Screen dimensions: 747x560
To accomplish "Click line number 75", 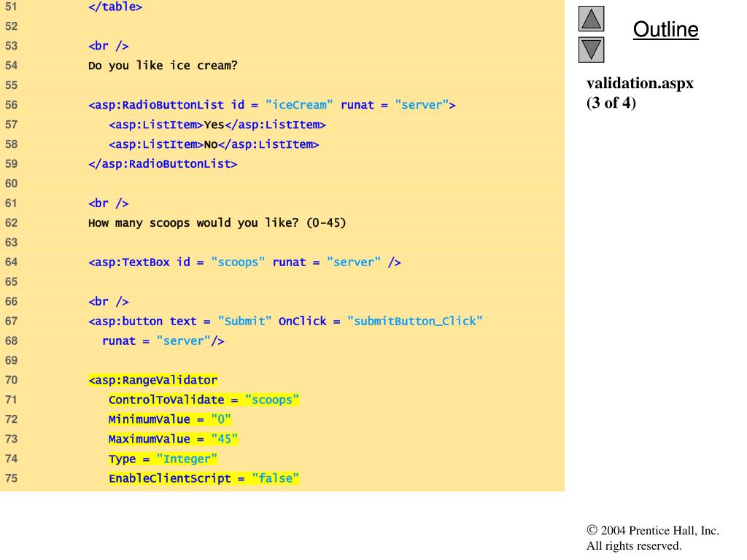I will tap(11, 478).
